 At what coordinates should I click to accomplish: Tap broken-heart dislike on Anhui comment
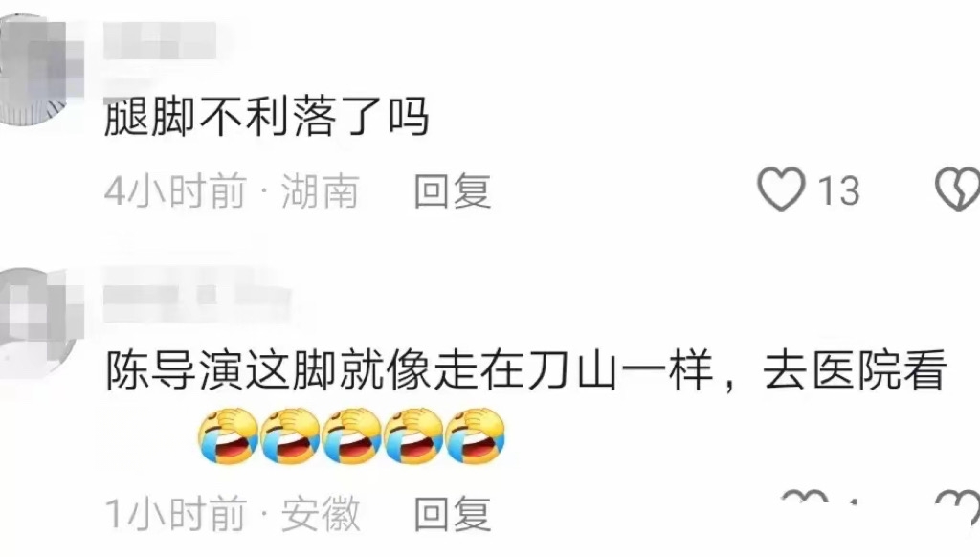(x=958, y=505)
